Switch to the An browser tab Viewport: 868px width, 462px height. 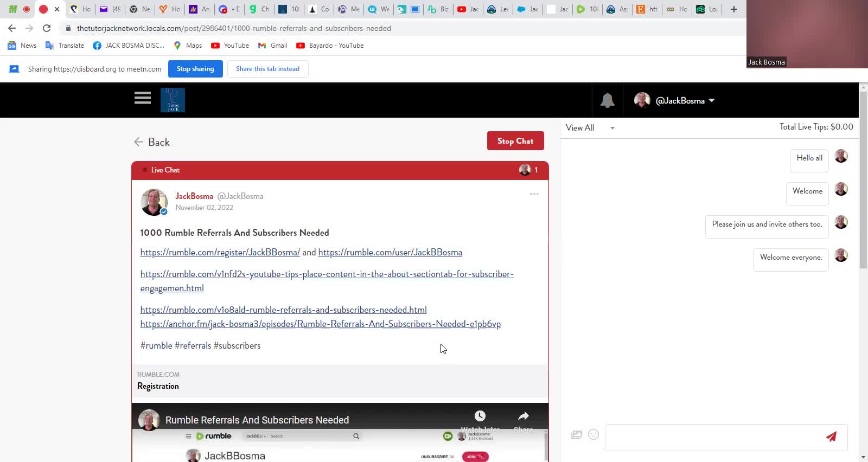click(x=200, y=9)
